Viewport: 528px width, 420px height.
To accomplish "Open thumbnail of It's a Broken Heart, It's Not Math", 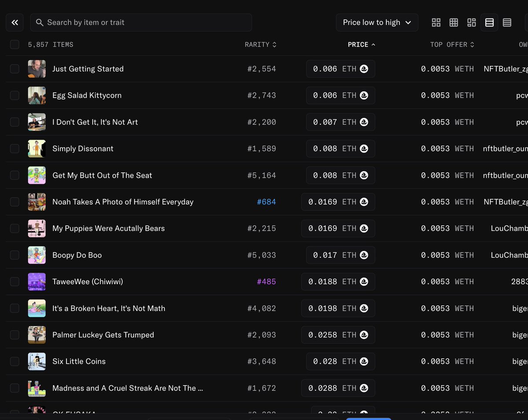I will pyautogui.click(x=37, y=308).
